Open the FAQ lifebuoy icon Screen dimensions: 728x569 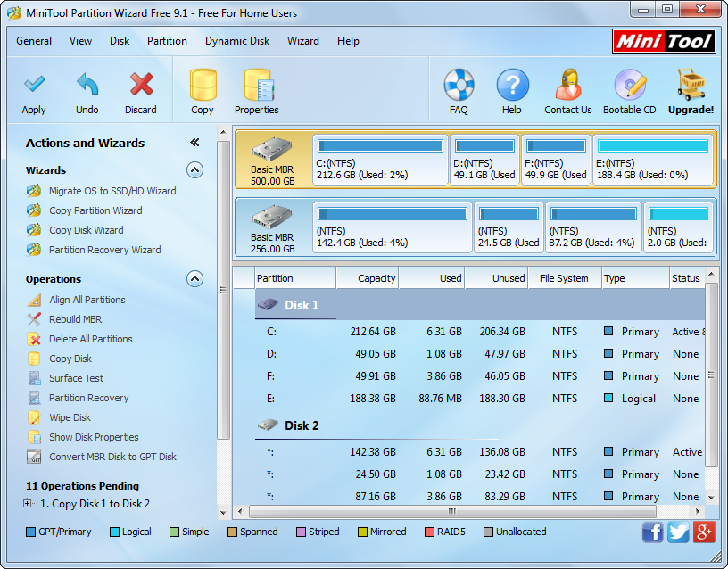[459, 85]
